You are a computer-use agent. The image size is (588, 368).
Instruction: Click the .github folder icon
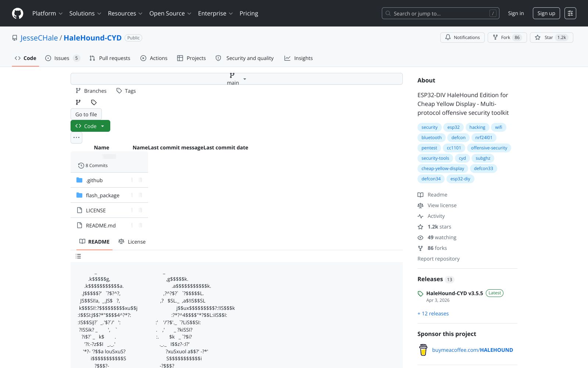pos(79,180)
